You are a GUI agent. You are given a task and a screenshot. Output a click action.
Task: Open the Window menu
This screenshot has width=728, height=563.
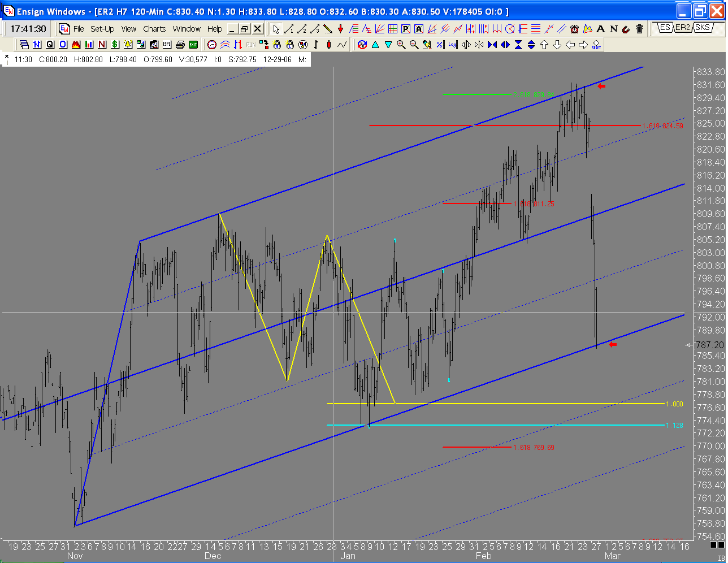coord(187,29)
